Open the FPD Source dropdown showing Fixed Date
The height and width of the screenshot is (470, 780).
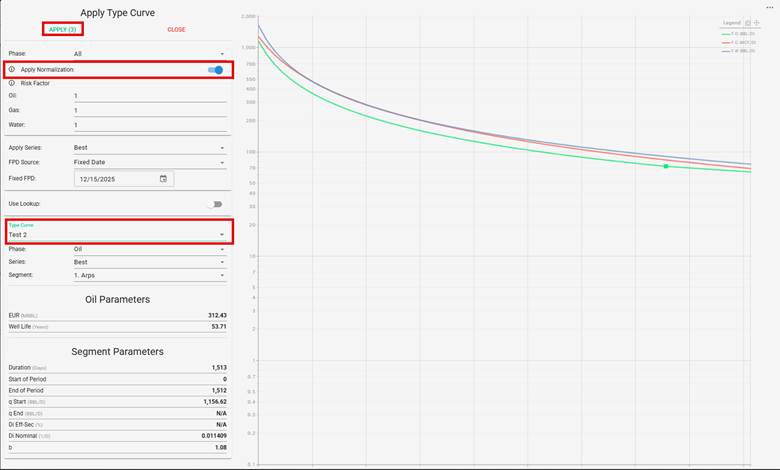(x=150, y=162)
